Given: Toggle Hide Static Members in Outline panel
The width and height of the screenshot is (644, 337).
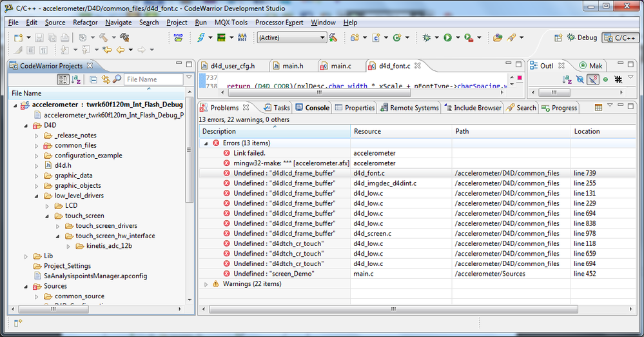Looking at the screenshot, I should click(x=592, y=79).
